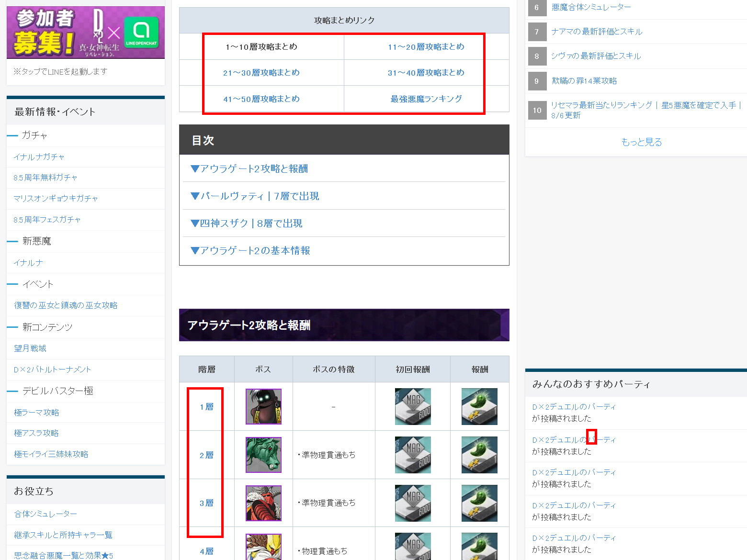Open the 極モイライ三姉妹攻略 link
Screen dimensions: 747x560
pyautogui.click(x=51, y=454)
